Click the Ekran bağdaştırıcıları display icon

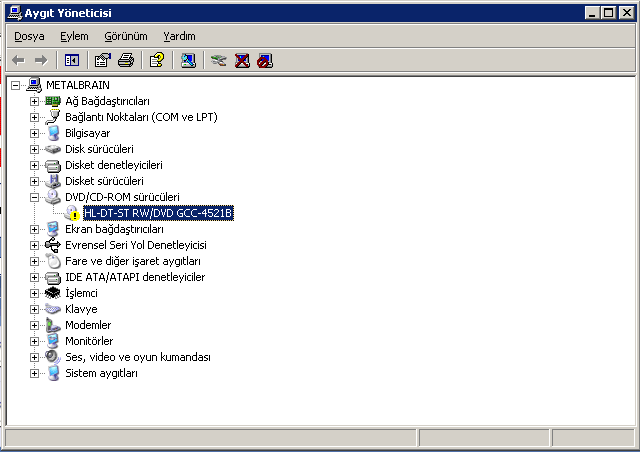[53, 229]
